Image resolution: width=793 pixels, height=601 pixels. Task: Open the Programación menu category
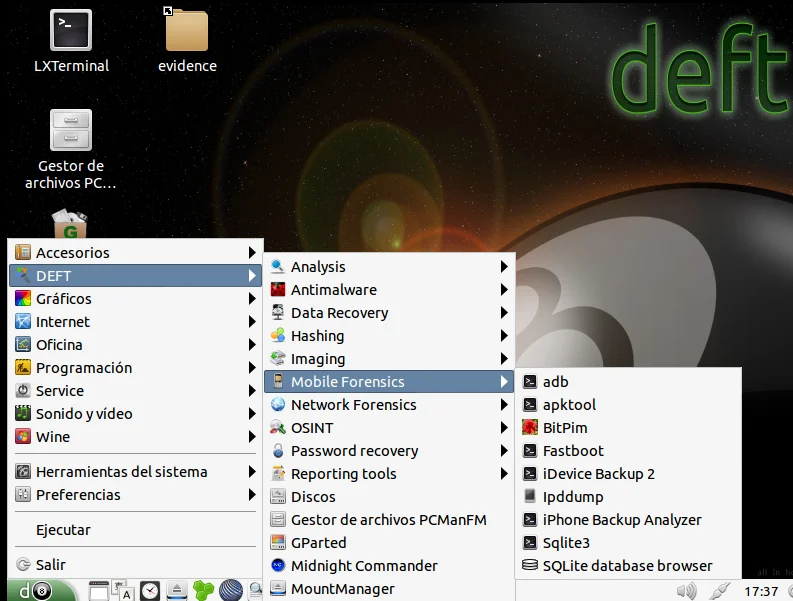coord(136,368)
